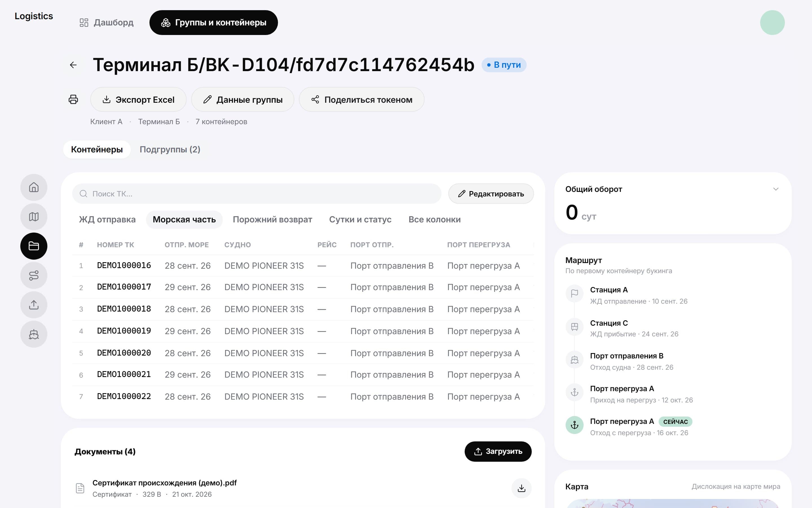The height and width of the screenshot is (508, 812).
Task: Open the route icon in left sidebar
Action: pos(34,275)
